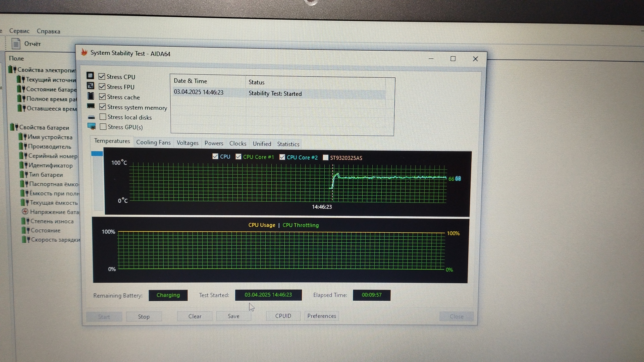Click the memory module icon beside Stress system memory
Image resolution: width=644 pixels, height=362 pixels.
tap(91, 106)
